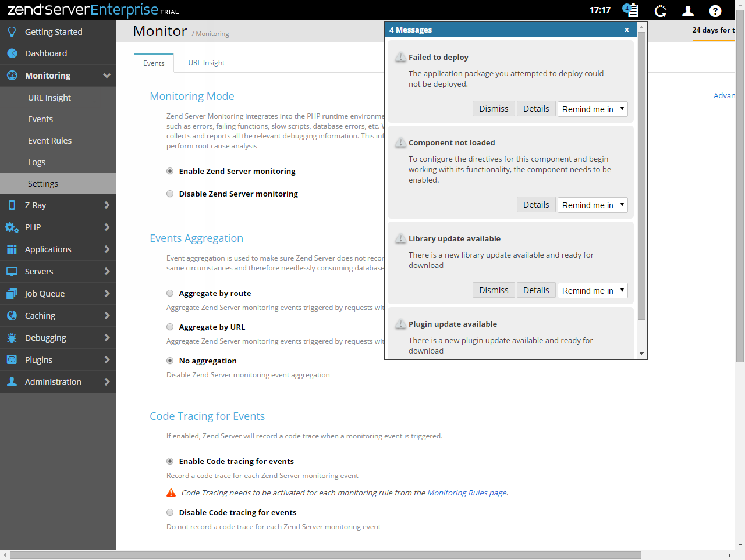Click the Job Queue sidebar icon
The image size is (745, 560).
pyautogui.click(x=12, y=294)
